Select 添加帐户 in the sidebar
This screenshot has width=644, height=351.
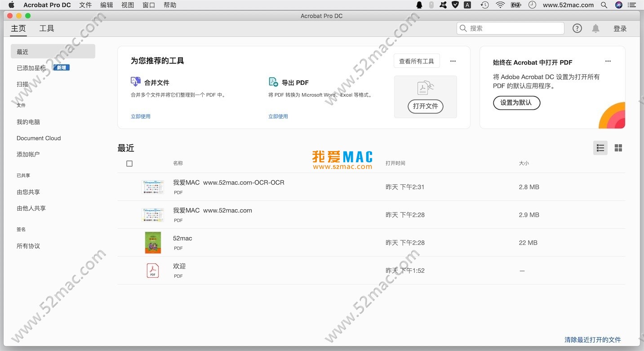coord(28,154)
